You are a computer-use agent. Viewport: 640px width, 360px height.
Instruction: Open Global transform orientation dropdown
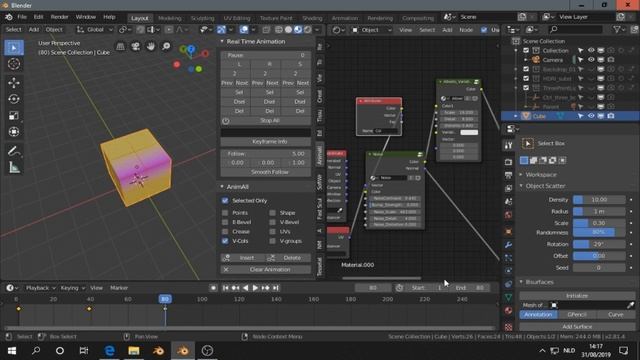(x=95, y=30)
